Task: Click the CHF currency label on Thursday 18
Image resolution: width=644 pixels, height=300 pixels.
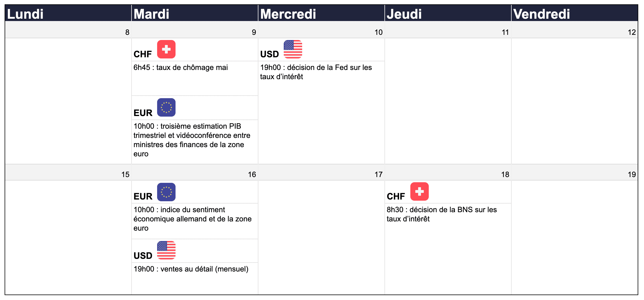Action: coord(396,196)
